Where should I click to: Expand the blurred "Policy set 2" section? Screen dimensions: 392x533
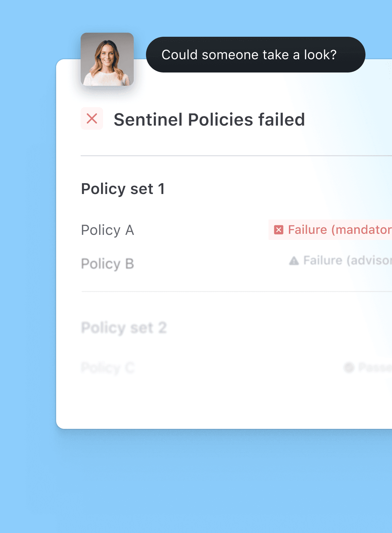tap(124, 328)
